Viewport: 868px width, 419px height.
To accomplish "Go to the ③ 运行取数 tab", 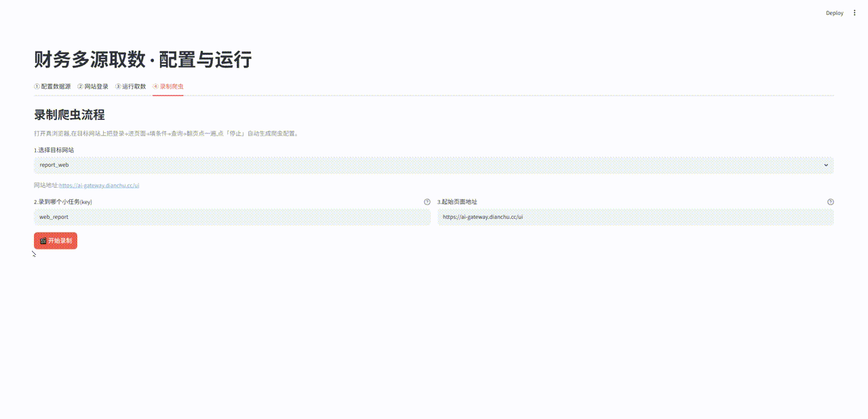I will tap(130, 87).
